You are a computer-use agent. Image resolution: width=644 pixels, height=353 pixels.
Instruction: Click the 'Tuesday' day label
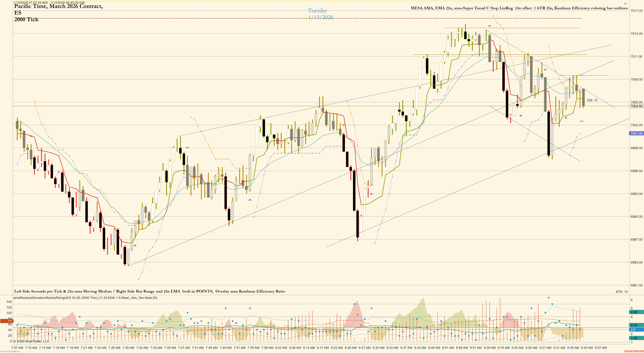point(318,10)
